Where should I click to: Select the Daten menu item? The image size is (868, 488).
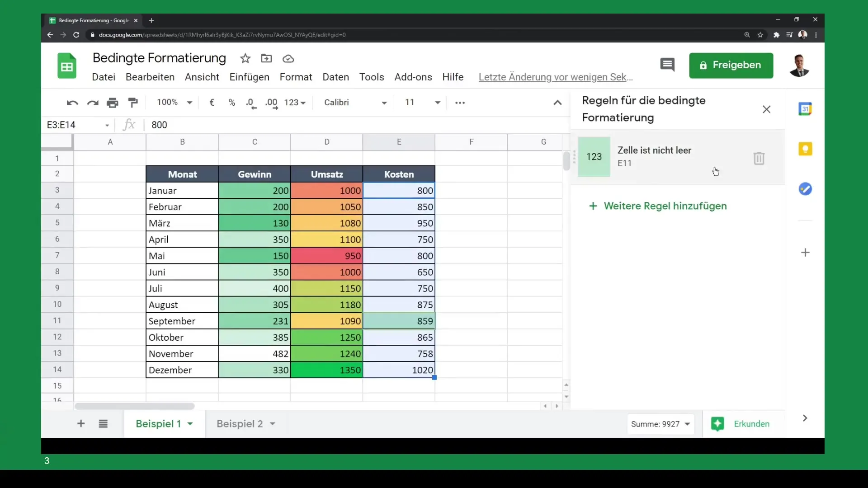pos(335,77)
